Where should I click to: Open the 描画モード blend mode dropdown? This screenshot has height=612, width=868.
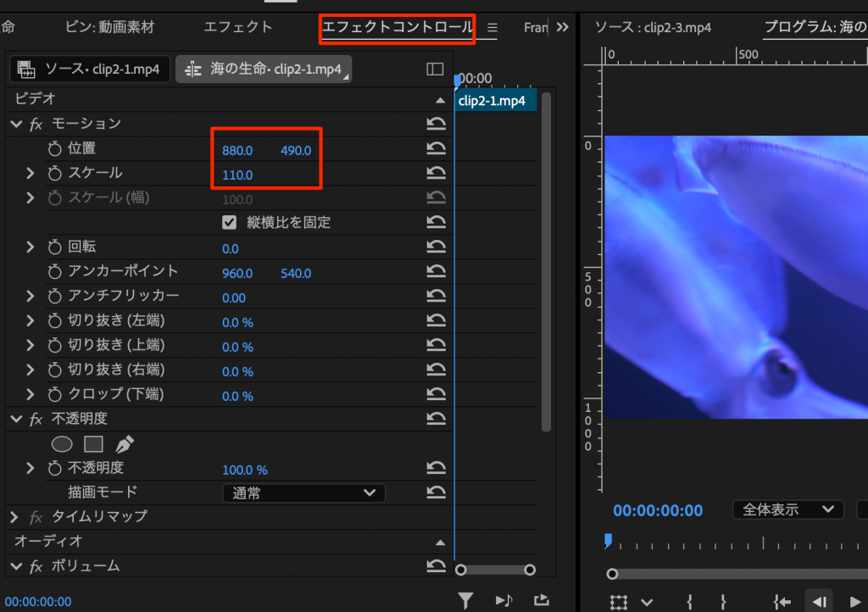click(303, 492)
